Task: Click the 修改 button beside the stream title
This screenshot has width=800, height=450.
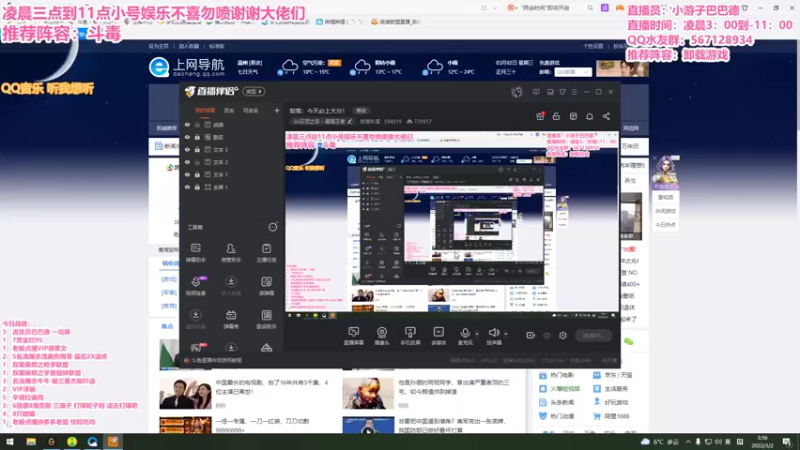Action: (x=361, y=111)
